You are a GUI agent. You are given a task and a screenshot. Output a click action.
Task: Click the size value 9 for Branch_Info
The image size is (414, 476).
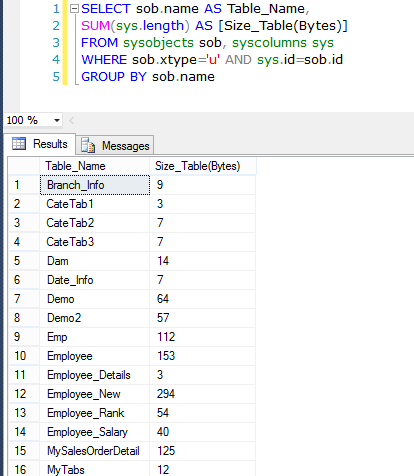(x=203, y=185)
